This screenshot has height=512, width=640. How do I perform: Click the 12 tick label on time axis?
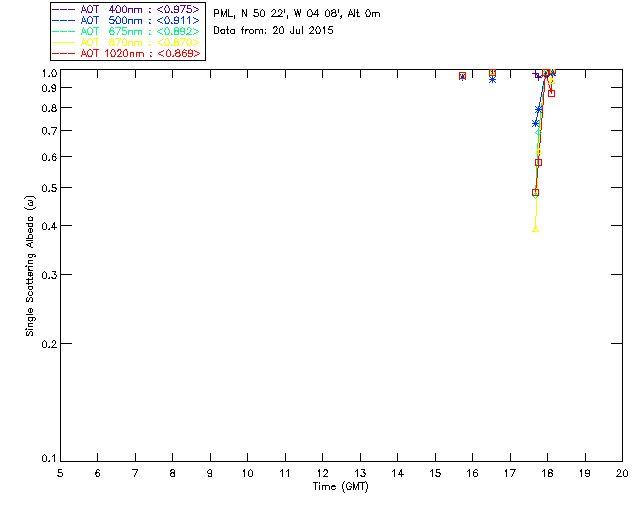point(322,473)
